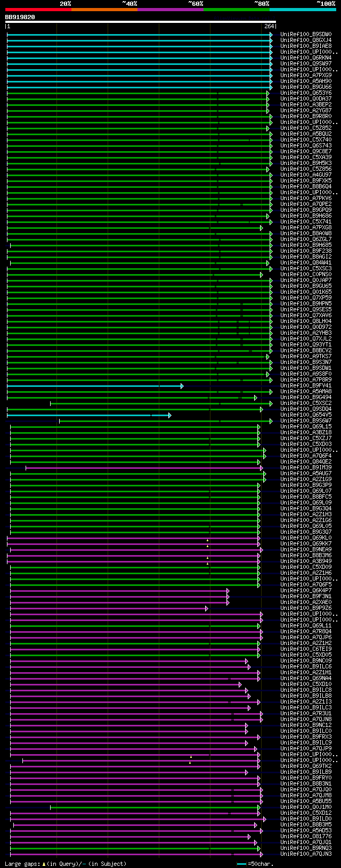Select label UniRef100_Q69NA4
Screen dimensions: 341x868
[306, 678]
